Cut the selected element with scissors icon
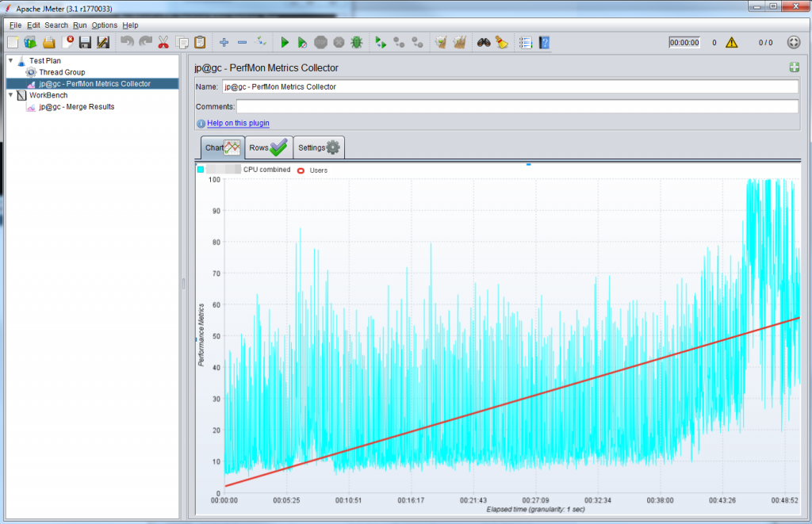 click(x=163, y=43)
